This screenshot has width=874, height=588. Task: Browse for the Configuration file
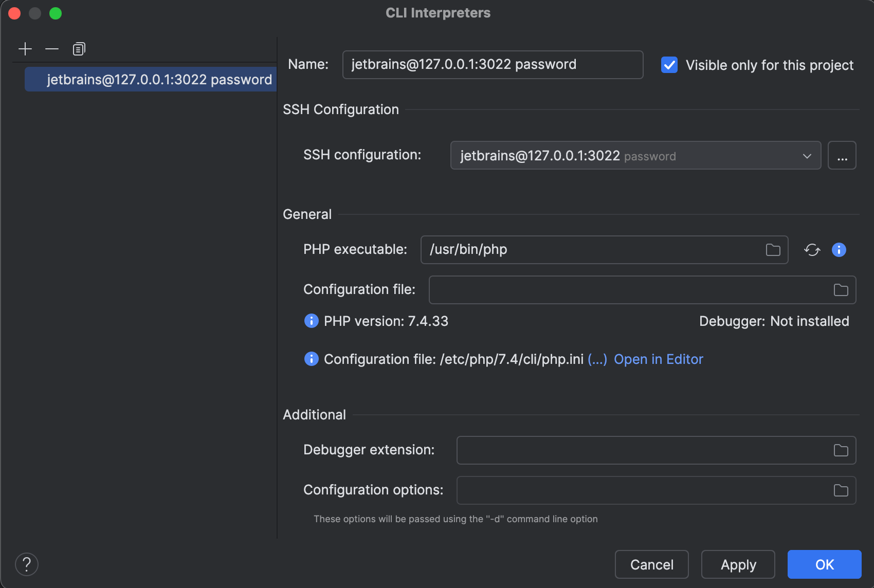(x=841, y=290)
